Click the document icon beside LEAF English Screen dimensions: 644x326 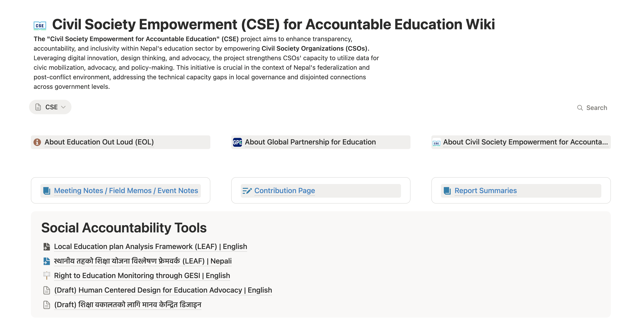(x=47, y=246)
